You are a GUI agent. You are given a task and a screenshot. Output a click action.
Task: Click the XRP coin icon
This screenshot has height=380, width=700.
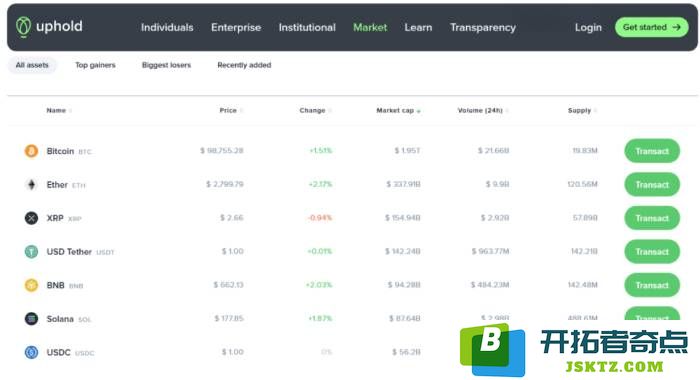31,218
